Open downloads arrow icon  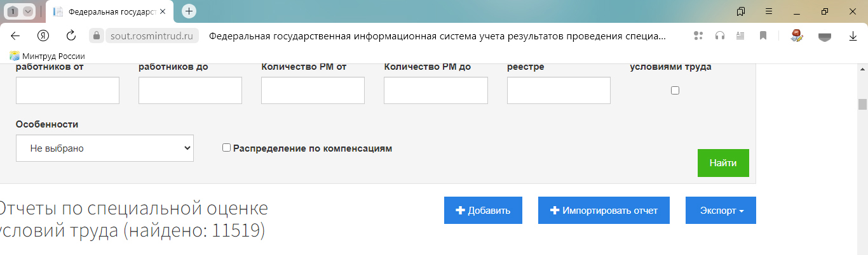pos(853,36)
